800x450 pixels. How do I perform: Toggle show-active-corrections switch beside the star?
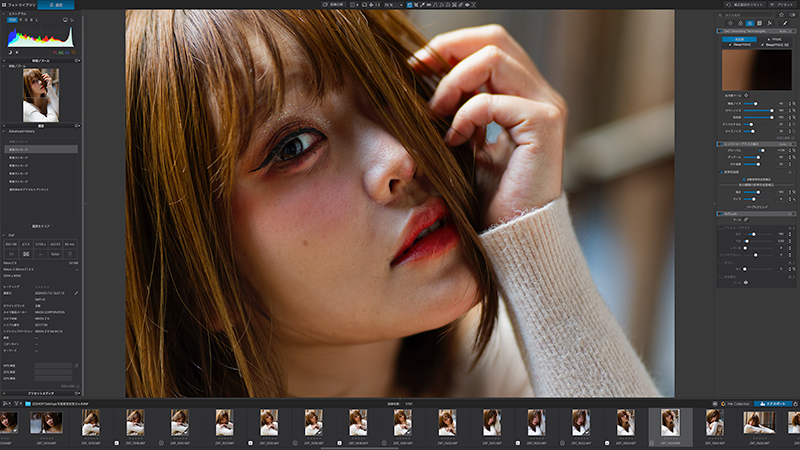(x=792, y=15)
